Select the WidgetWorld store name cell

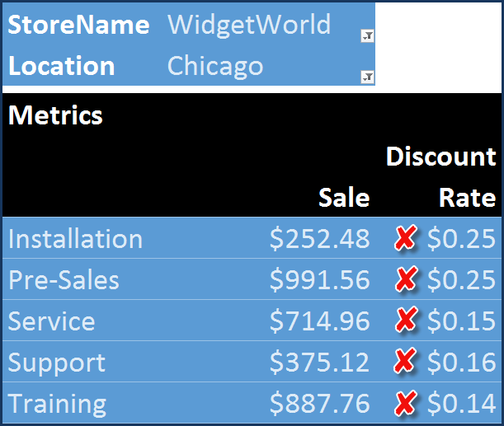pyautogui.click(x=249, y=25)
